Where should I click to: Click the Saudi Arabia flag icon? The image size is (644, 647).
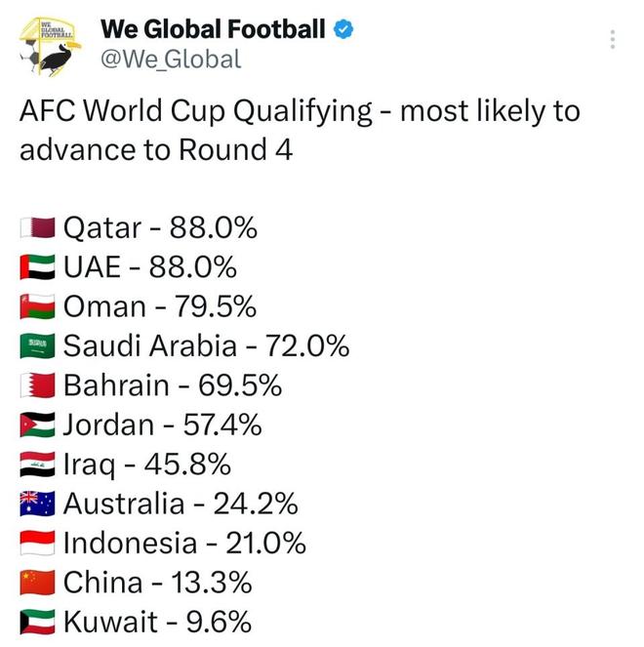point(39,346)
